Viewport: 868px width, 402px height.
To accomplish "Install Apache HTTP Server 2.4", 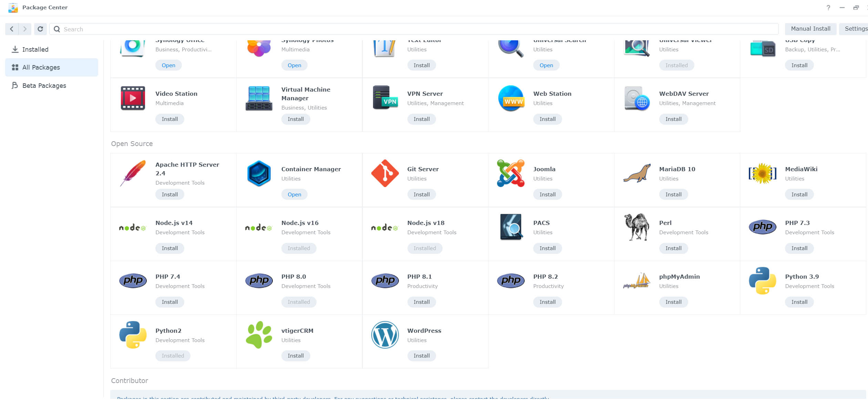I will point(170,195).
